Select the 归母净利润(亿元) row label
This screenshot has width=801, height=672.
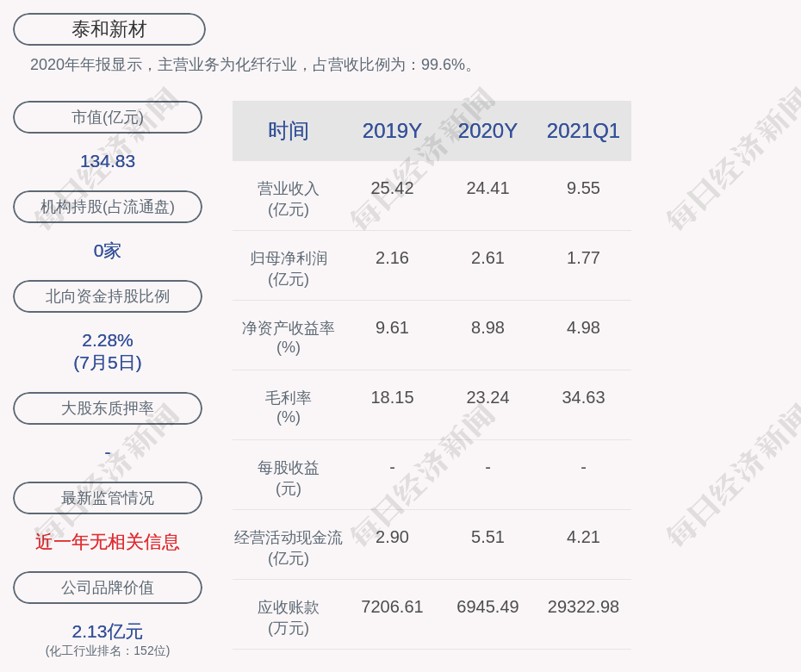tap(288, 268)
